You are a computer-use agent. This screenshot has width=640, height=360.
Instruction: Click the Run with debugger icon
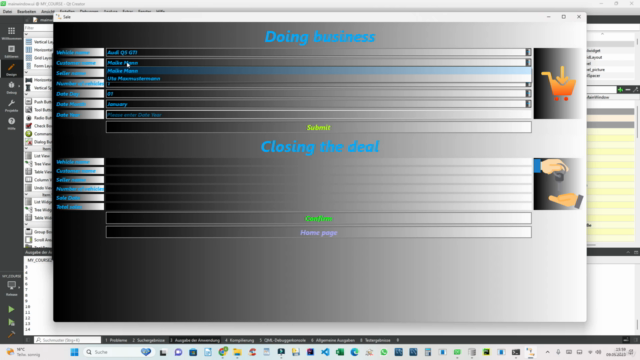[x=11, y=322]
